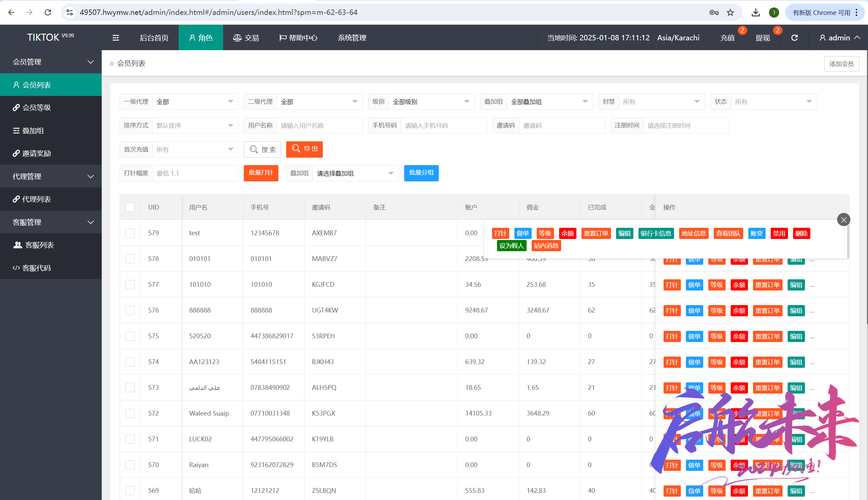Click the 添加会员 button
This screenshot has width=868, height=500.
(x=842, y=64)
